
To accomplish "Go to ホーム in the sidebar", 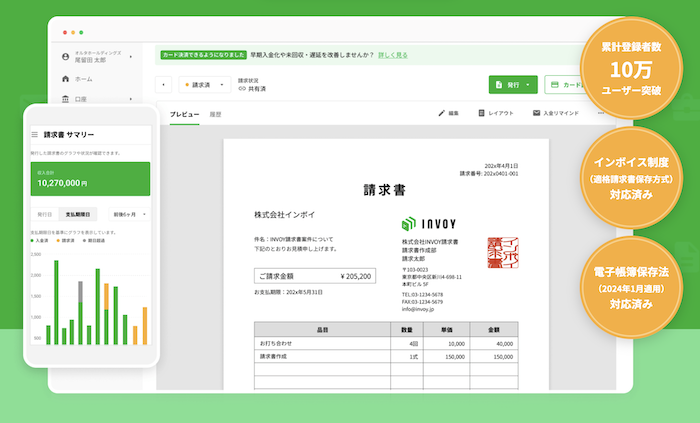I will 83,79.
